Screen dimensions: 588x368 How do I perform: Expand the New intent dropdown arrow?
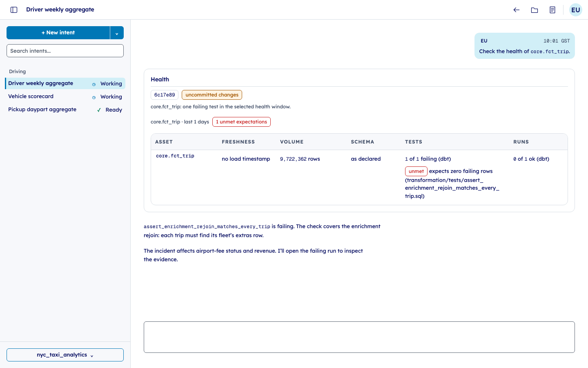tap(117, 33)
